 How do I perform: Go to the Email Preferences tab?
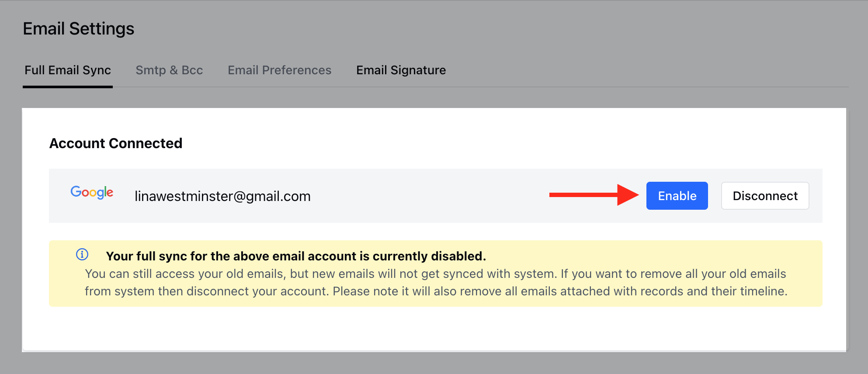click(279, 70)
